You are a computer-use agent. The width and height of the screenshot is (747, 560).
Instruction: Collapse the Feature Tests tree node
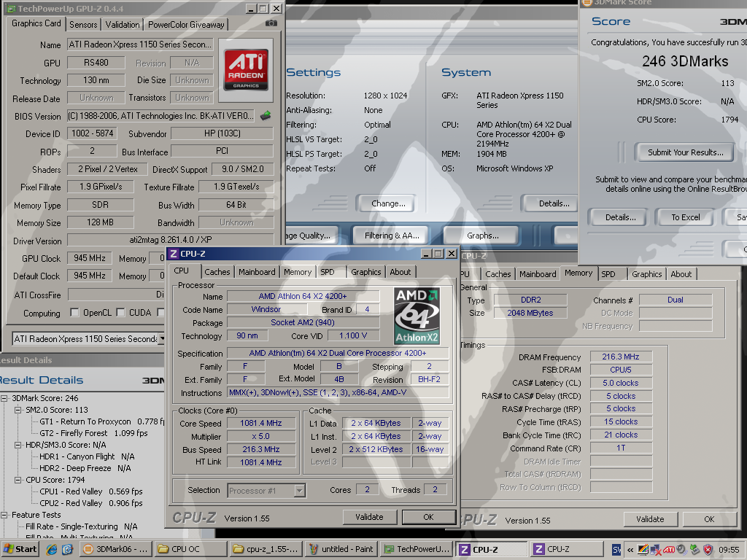4,516
